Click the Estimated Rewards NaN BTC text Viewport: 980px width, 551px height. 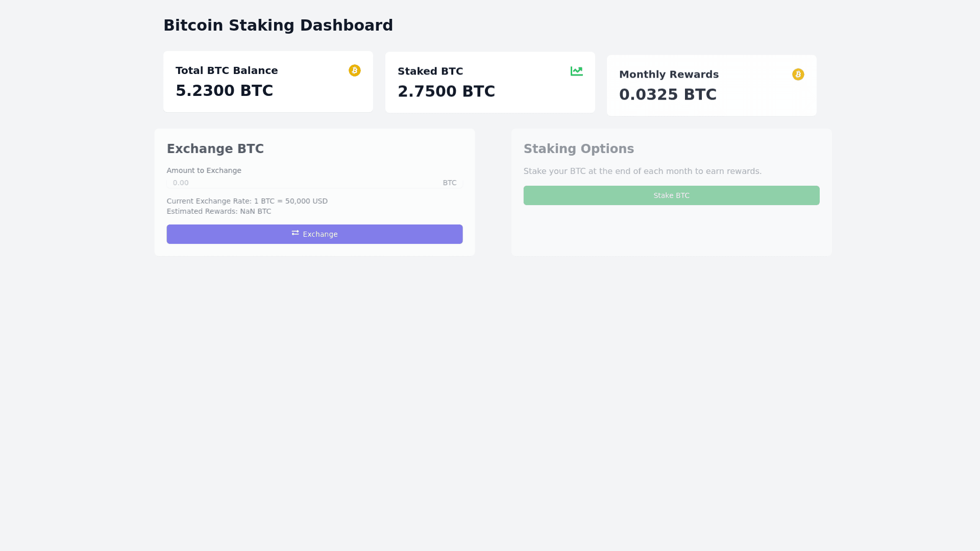pyautogui.click(x=218, y=211)
